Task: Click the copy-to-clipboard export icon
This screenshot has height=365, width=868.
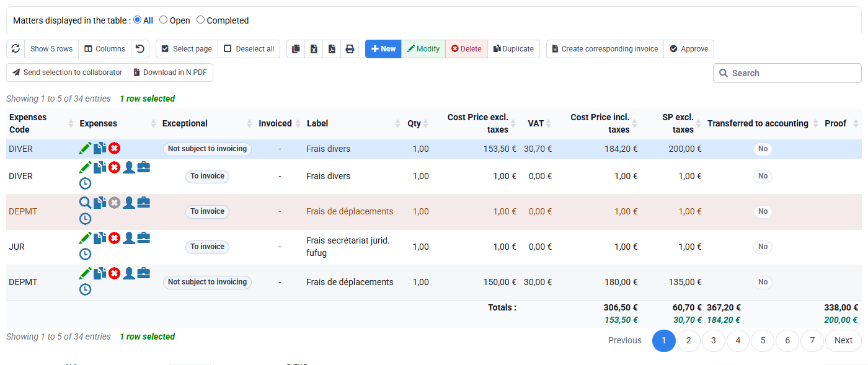Action: point(296,49)
